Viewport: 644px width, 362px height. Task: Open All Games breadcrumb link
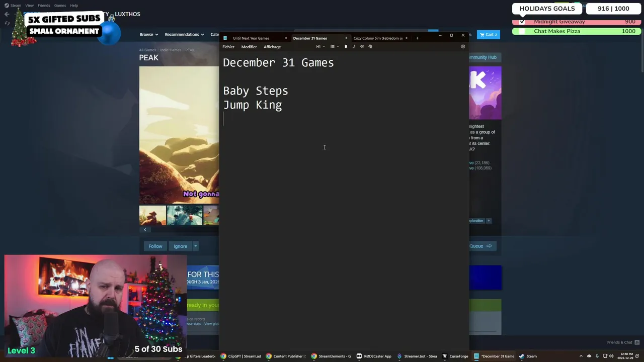(x=147, y=50)
